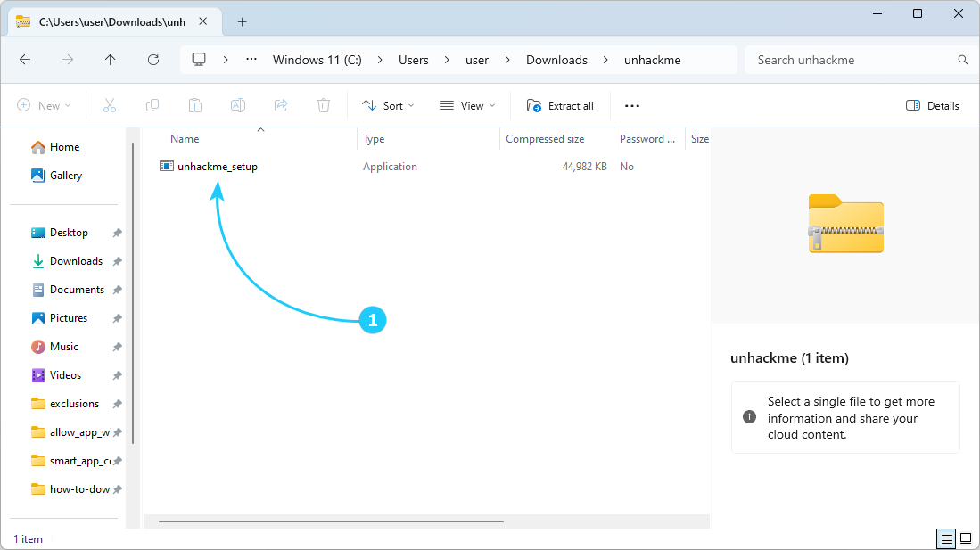Refresh the current folder view

tap(153, 60)
